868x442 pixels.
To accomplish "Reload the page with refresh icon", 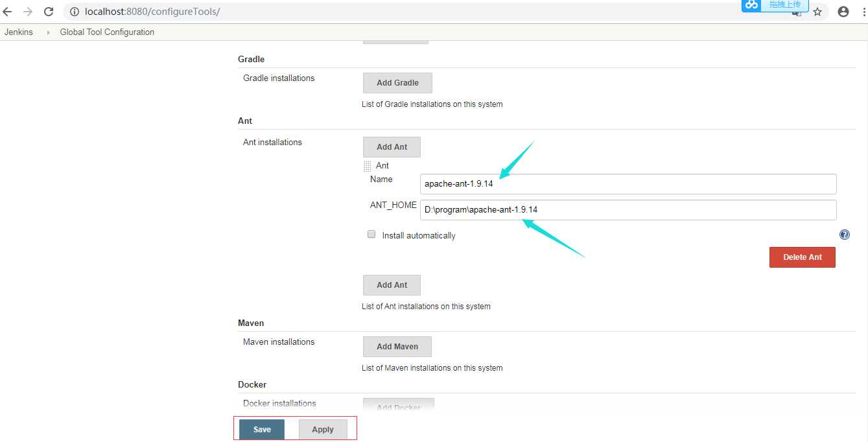I will 49,12.
